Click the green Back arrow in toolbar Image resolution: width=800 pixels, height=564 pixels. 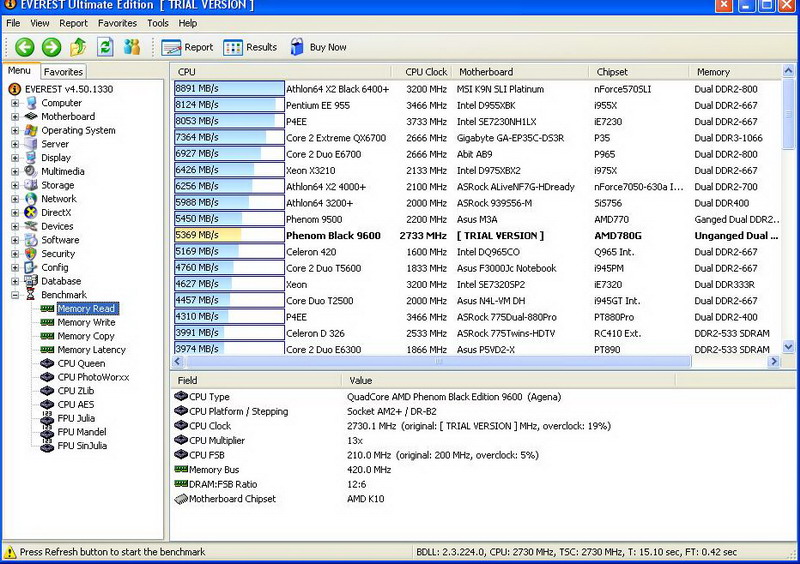(x=24, y=47)
